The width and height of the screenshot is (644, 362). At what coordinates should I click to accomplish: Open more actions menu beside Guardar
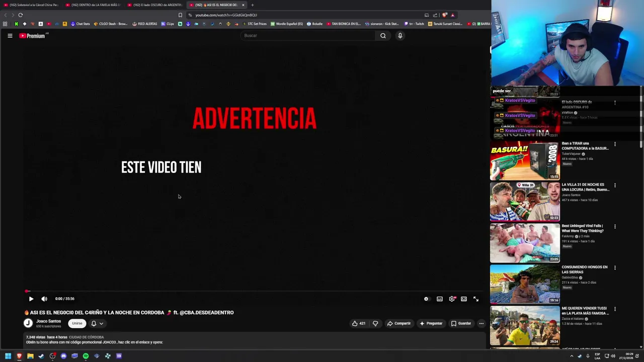coord(481,323)
